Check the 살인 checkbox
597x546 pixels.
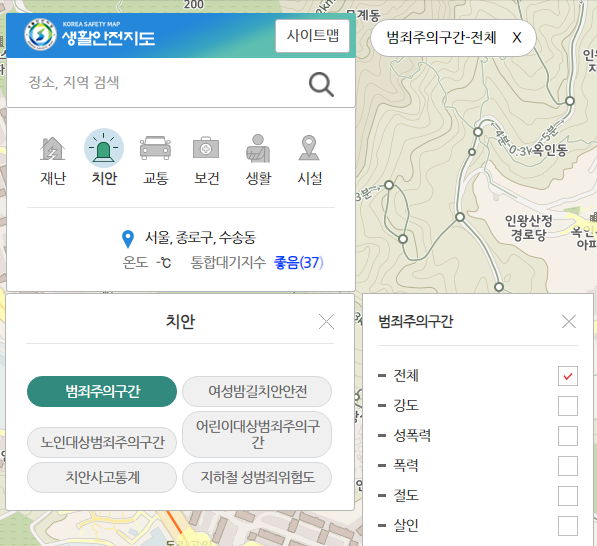568,526
